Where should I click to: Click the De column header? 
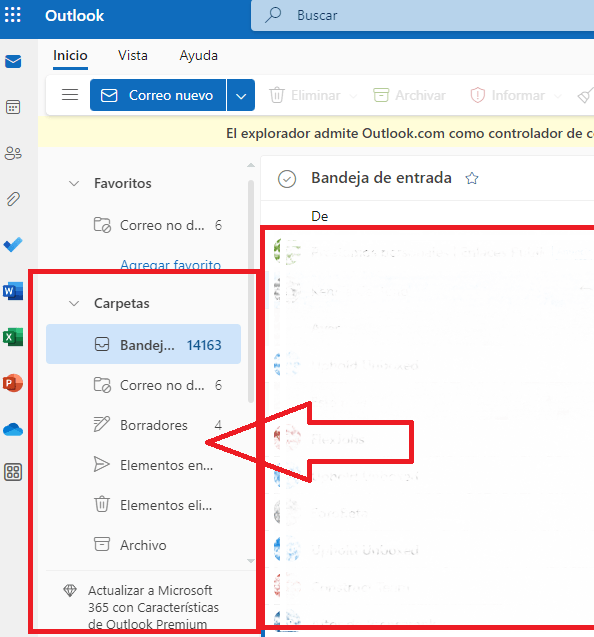tap(320, 217)
